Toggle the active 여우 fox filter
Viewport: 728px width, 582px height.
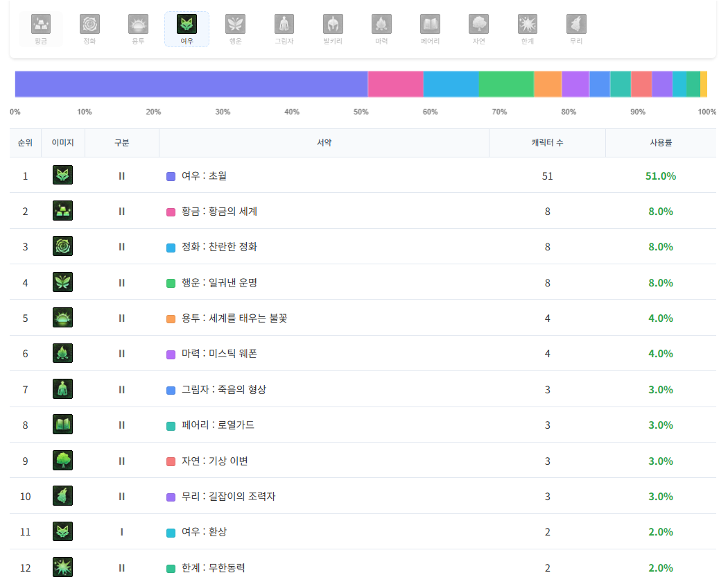(x=187, y=24)
